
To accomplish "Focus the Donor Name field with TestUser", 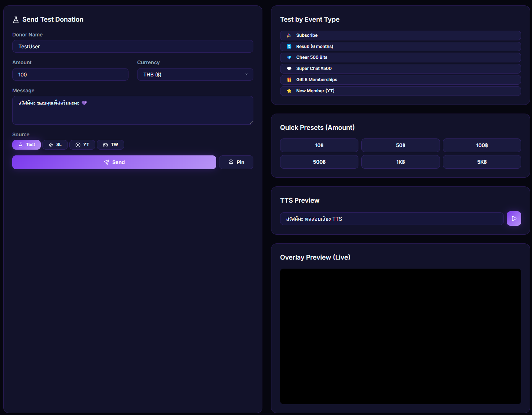I will pos(133,47).
